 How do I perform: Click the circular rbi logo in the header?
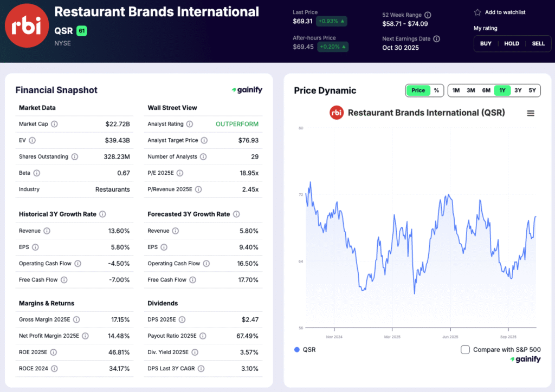click(26, 25)
